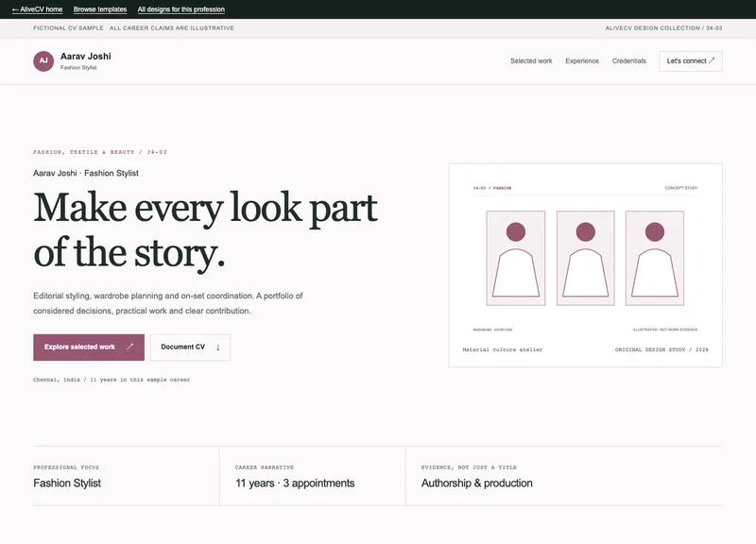The image size is (756, 544).
Task: Click the middle mannequin figure card
Action: (x=585, y=258)
